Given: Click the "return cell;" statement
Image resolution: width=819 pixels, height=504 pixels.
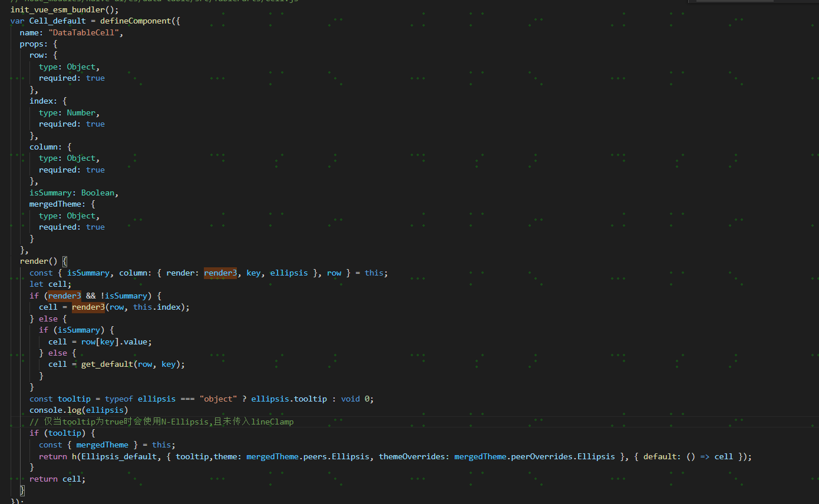Looking at the screenshot, I should [58, 479].
